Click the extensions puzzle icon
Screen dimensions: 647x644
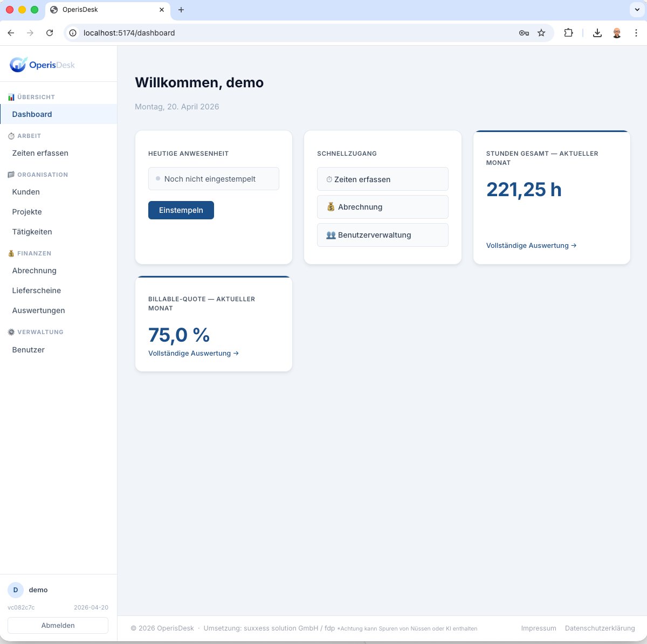click(568, 33)
